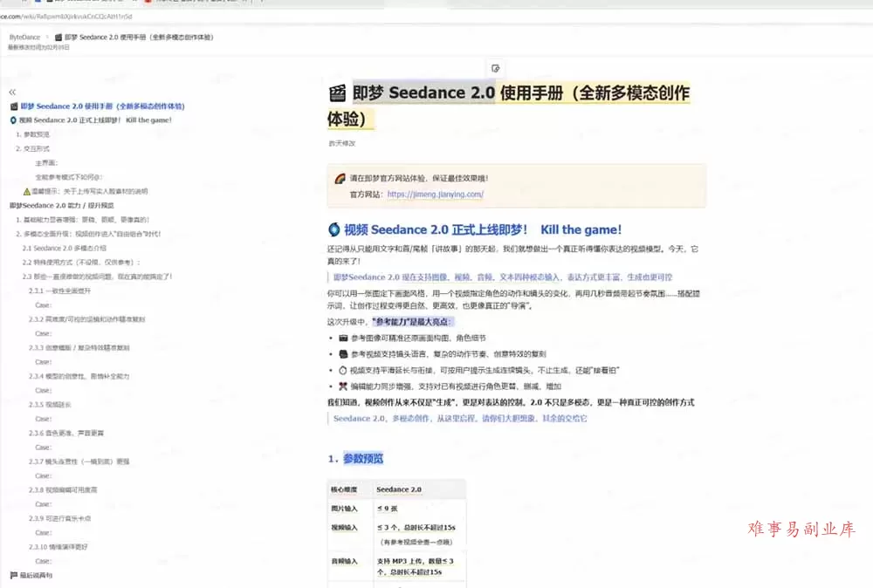Open outline item 2.3.3
Viewport: 873px width, 588px height.
[79, 348]
